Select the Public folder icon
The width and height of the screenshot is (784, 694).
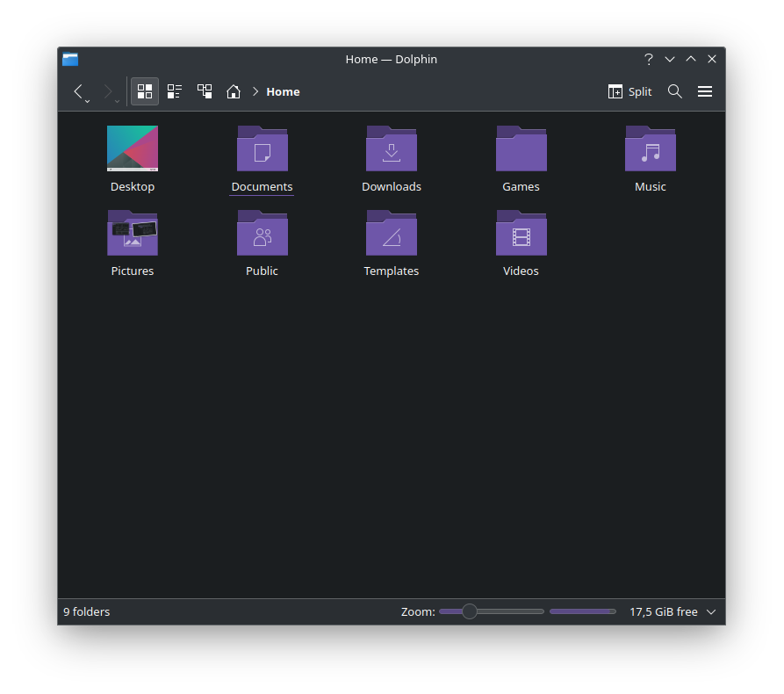(262, 233)
